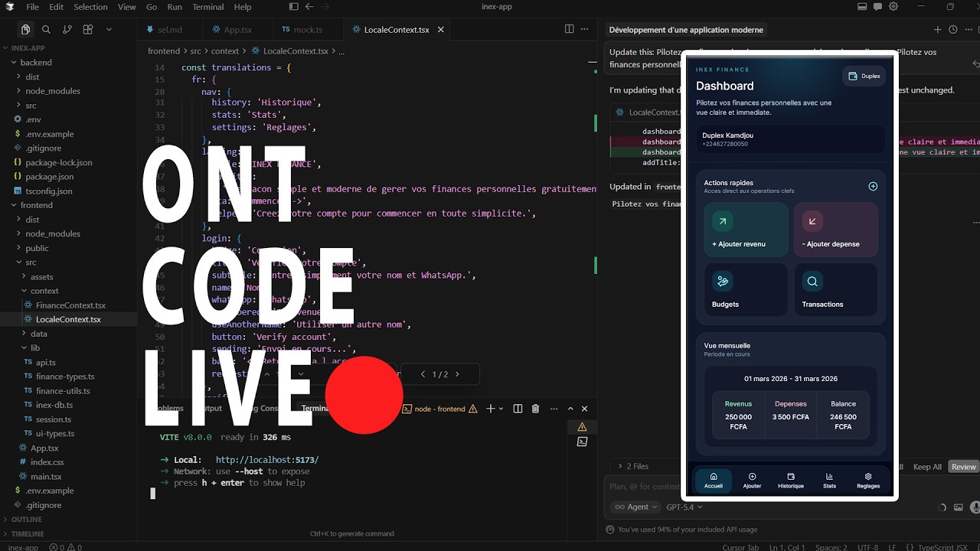
Task: Open the Agent mode dropdown
Action: pyautogui.click(x=635, y=507)
